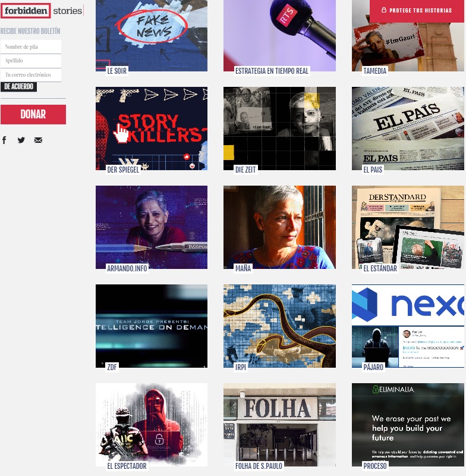Open the El País newspapers thumbnail
Image resolution: width=466 pixels, height=476 pixels.
click(x=408, y=129)
